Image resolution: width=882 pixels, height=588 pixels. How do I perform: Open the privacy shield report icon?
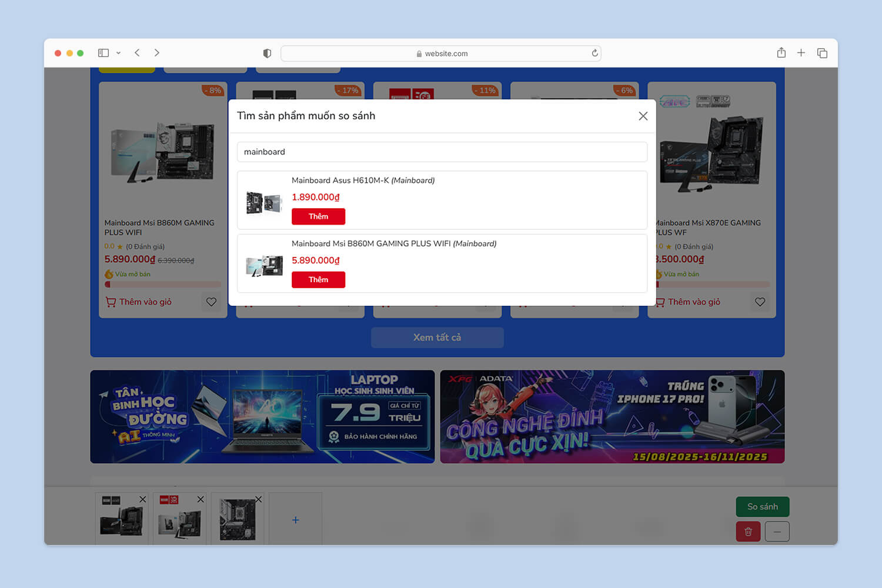[267, 54]
